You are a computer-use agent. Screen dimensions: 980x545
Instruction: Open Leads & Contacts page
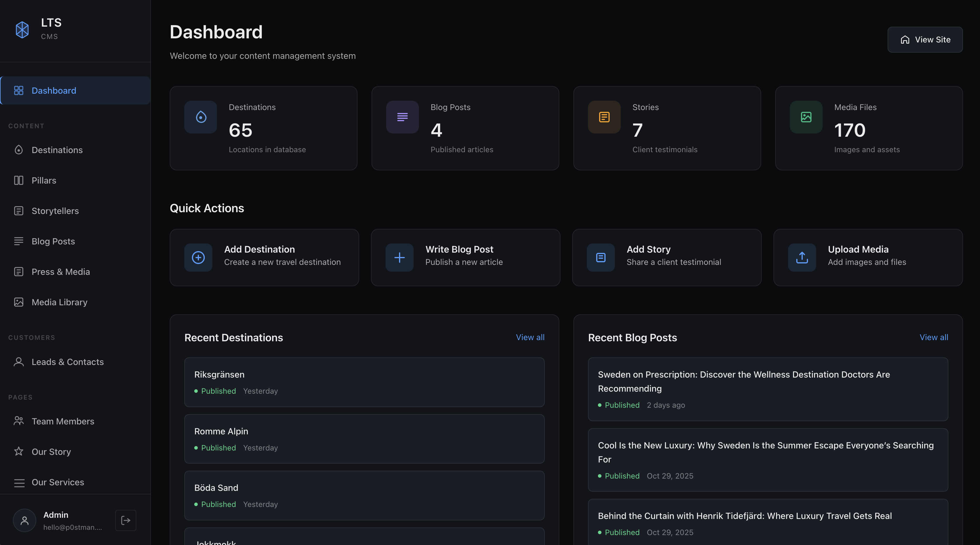tap(67, 362)
